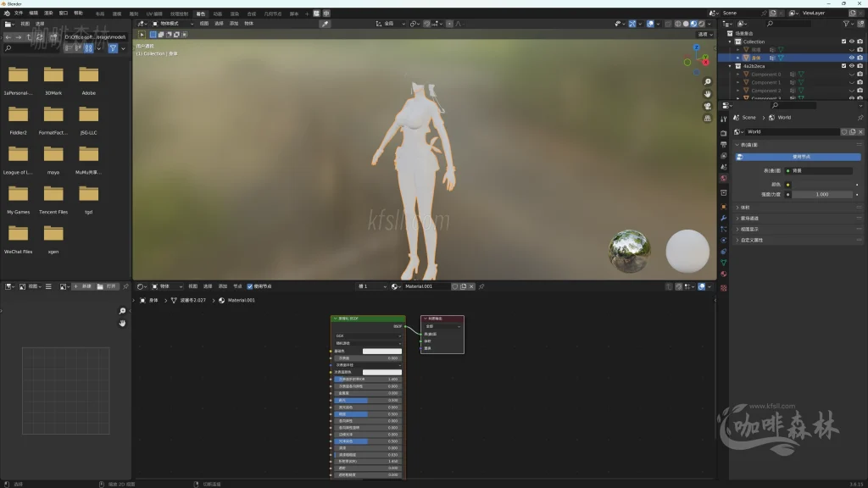Image resolution: width=868 pixels, height=488 pixels.
Task: Refresh the file browser listing
Action: point(39,37)
